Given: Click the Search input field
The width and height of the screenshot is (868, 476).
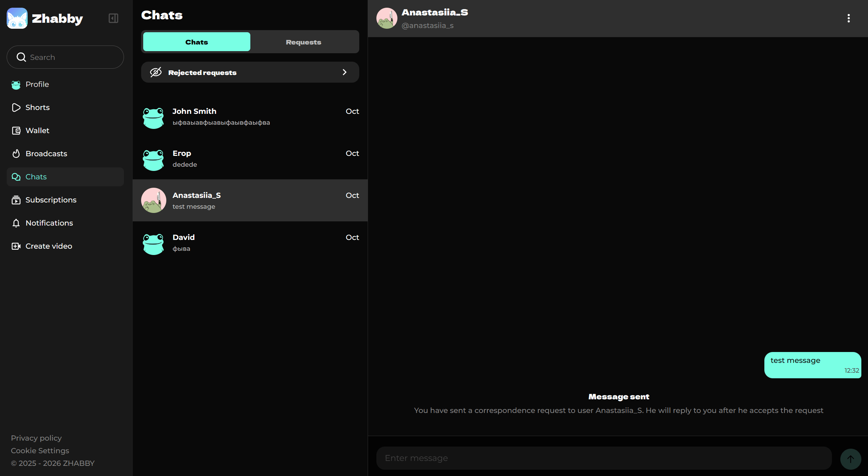Looking at the screenshot, I should (x=70, y=57).
